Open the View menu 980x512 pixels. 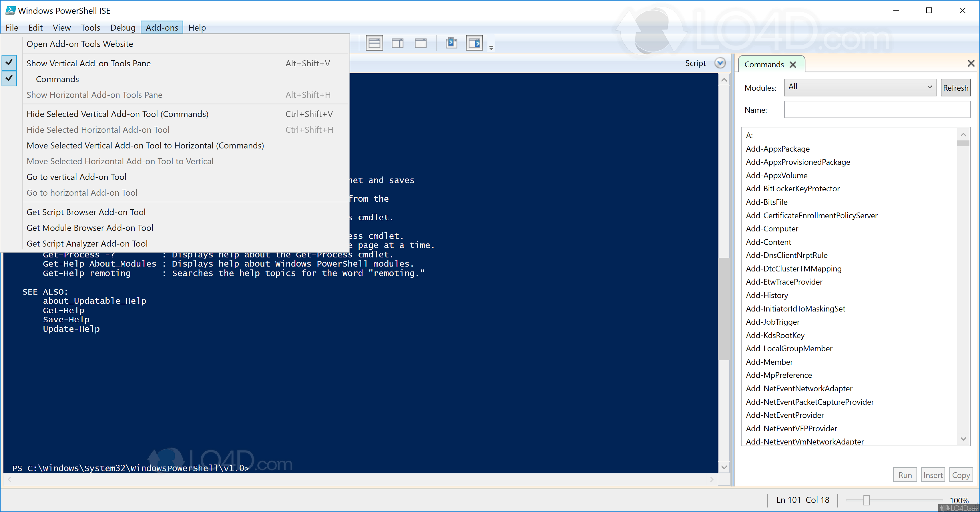(62, 27)
